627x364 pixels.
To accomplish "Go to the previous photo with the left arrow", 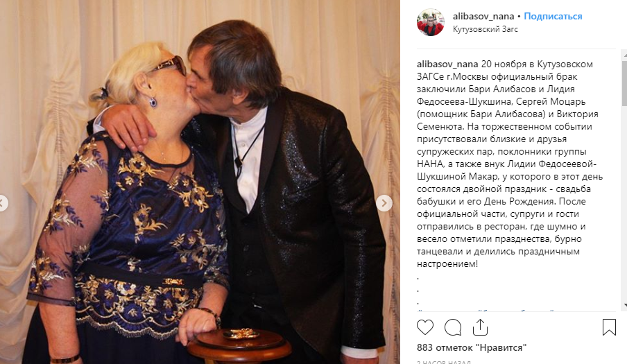I will pyautogui.click(x=2, y=203).
